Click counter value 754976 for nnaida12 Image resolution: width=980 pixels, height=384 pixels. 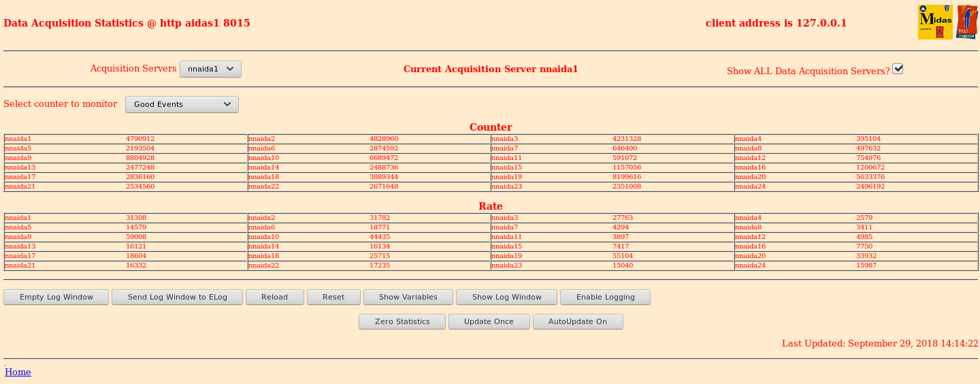(x=868, y=158)
